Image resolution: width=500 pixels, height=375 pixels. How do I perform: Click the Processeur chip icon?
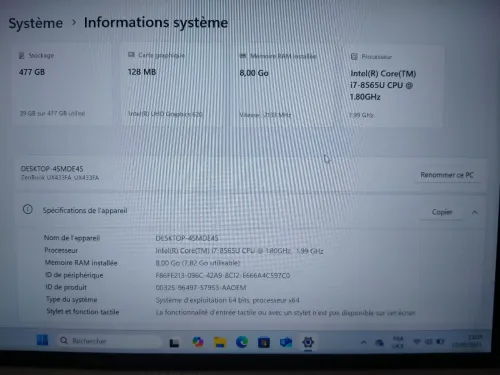[354, 57]
